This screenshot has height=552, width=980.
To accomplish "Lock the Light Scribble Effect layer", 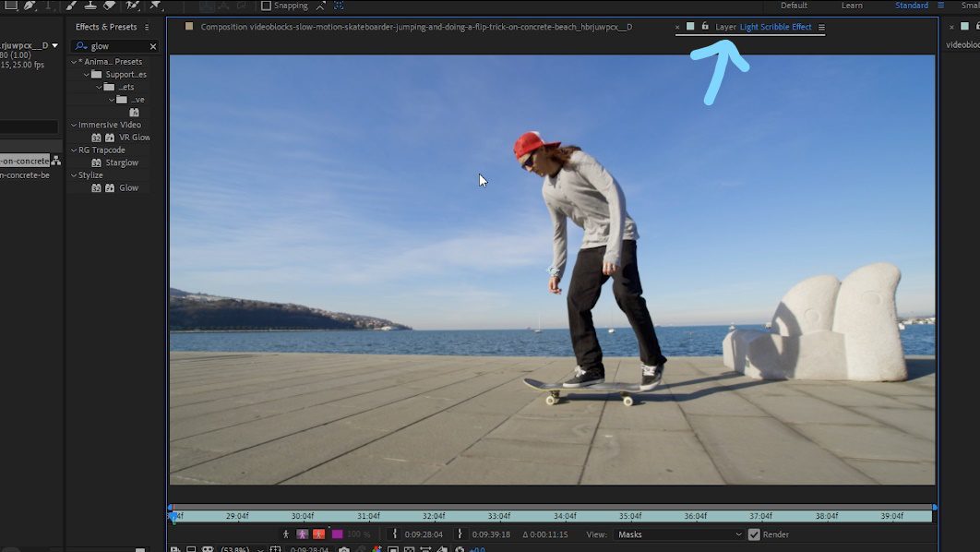I will click(x=707, y=27).
